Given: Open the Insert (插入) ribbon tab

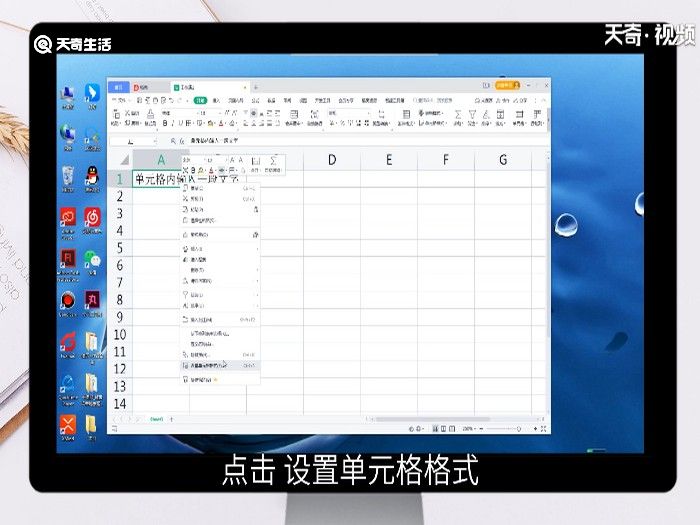Looking at the screenshot, I should [216, 101].
